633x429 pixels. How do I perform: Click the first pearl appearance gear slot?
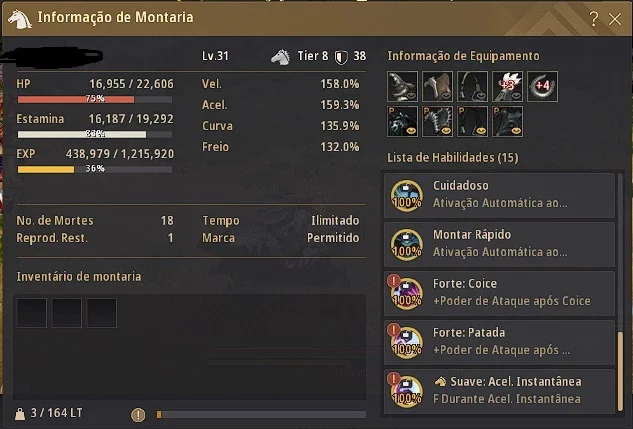click(402, 121)
